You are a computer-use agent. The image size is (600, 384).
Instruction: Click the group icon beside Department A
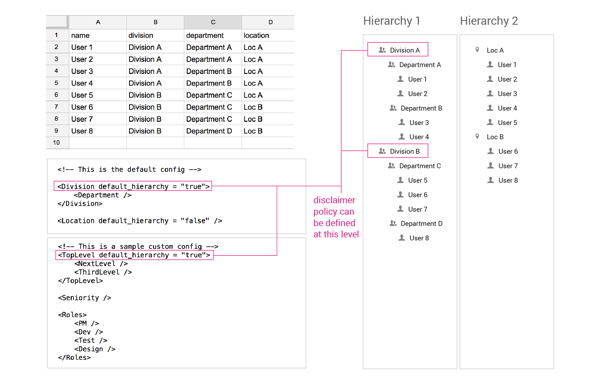tap(391, 64)
